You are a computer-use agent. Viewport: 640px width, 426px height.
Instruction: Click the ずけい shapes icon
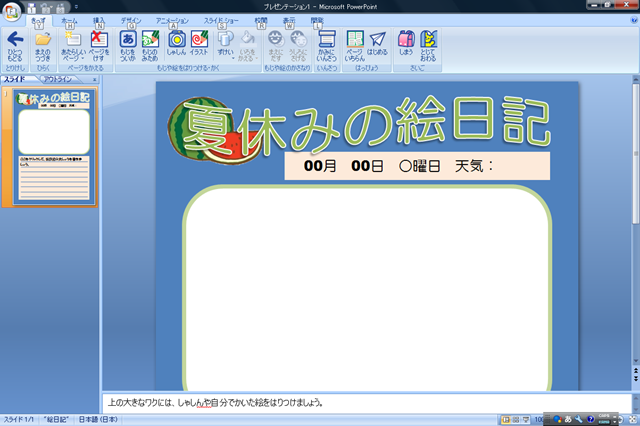(x=225, y=39)
